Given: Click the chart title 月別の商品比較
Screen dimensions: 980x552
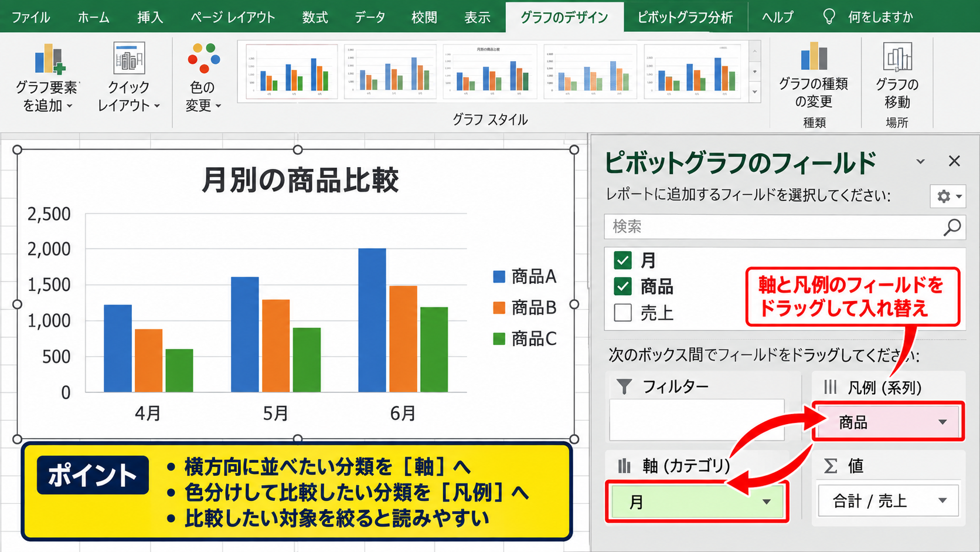Looking at the screenshot, I should [x=300, y=180].
